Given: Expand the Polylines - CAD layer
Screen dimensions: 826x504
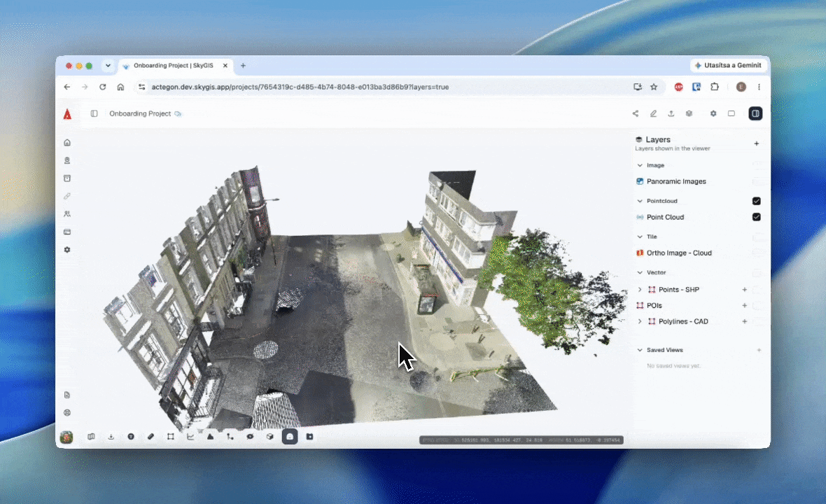Looking at the screenshot, I should pyautogui.click(x=640, y=321).
